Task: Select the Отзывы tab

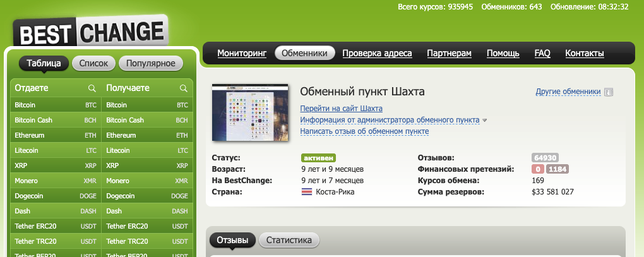Action: [232, 240]
